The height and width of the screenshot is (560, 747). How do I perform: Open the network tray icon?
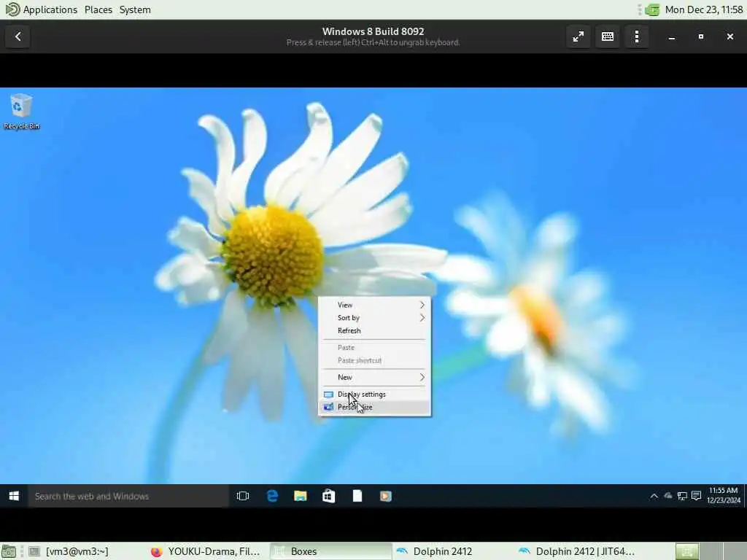tap(682, 496)
